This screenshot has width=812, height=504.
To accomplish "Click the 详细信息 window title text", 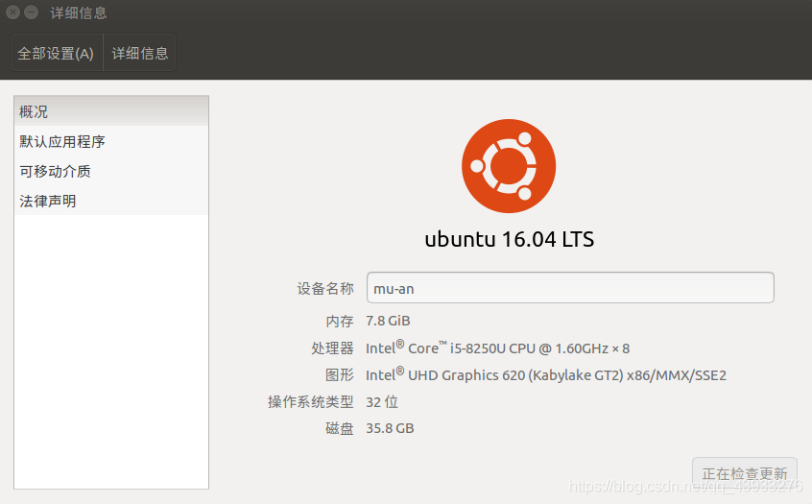I will 79,12.
